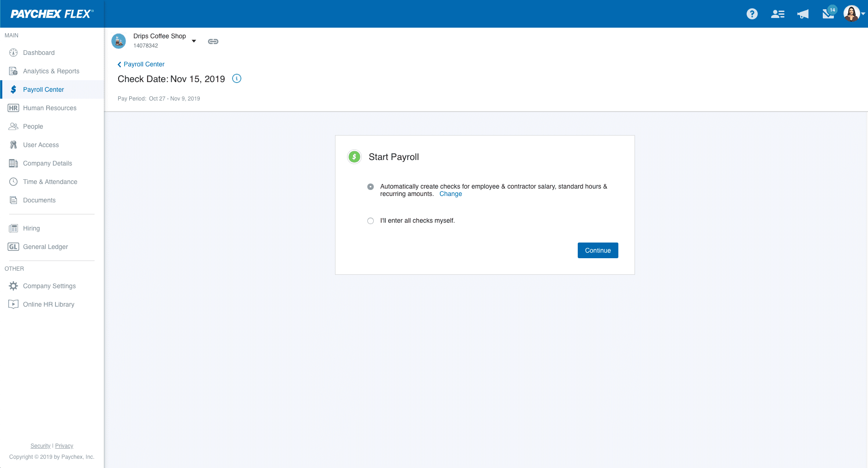Select Analytics & Reports in the sidebar
This screenshot has height=468, width=868.
51,71
